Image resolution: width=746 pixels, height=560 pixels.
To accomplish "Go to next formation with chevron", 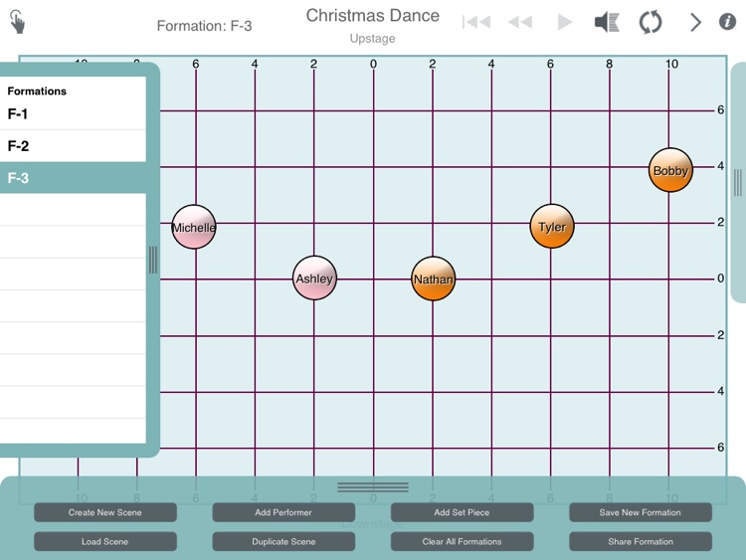I will point(695,22).
